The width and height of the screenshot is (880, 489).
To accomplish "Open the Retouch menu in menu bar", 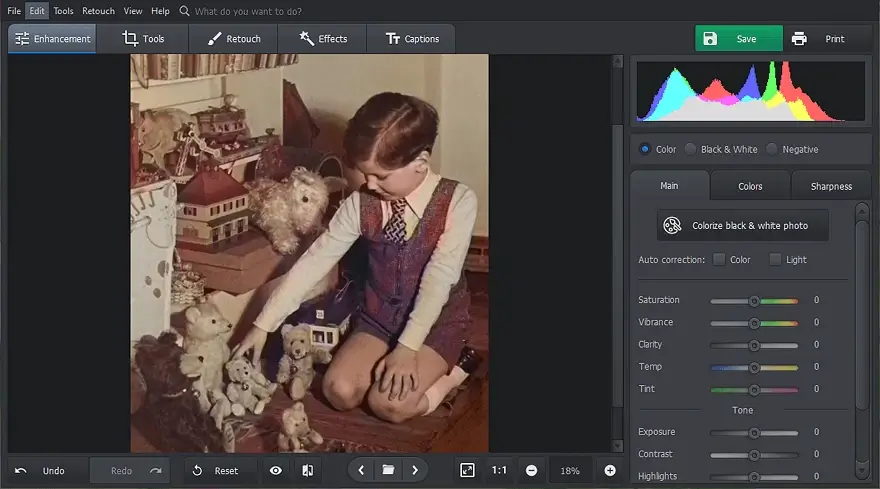I will (98, 11).
